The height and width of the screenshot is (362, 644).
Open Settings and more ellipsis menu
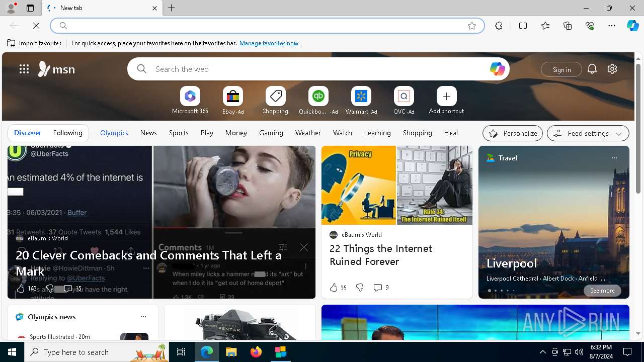pyautogui.click(x=612, y=26)
